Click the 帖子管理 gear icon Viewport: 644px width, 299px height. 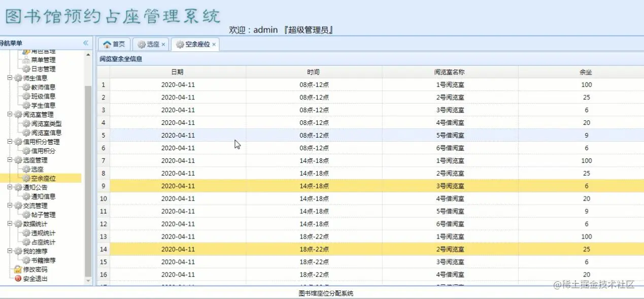26,215
